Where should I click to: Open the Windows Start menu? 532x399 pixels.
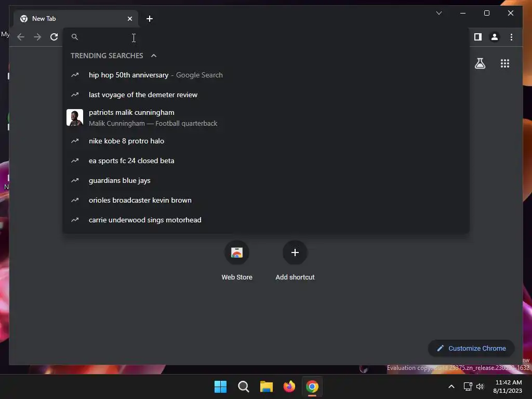[220, 387]
